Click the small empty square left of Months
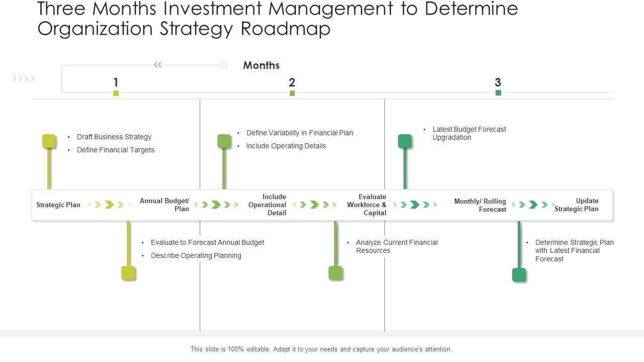Screen dimensions: 644x362 (x=224, y=65)
